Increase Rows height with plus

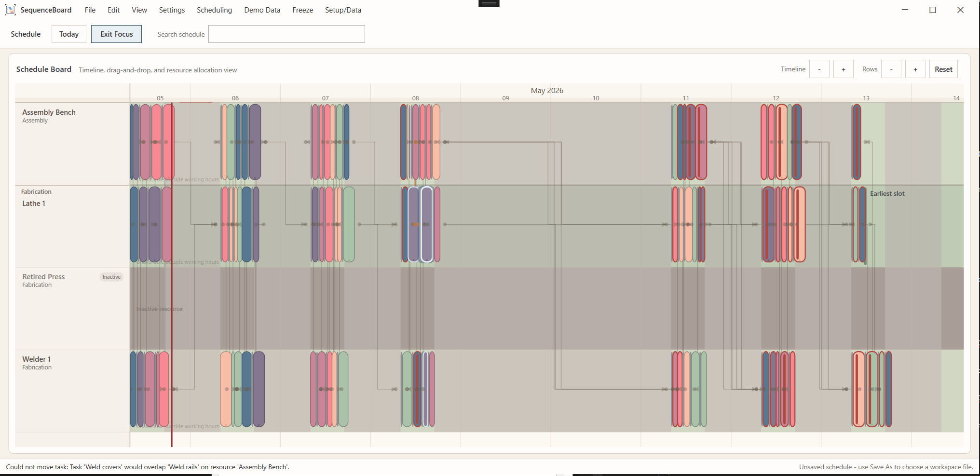[915, 69]
